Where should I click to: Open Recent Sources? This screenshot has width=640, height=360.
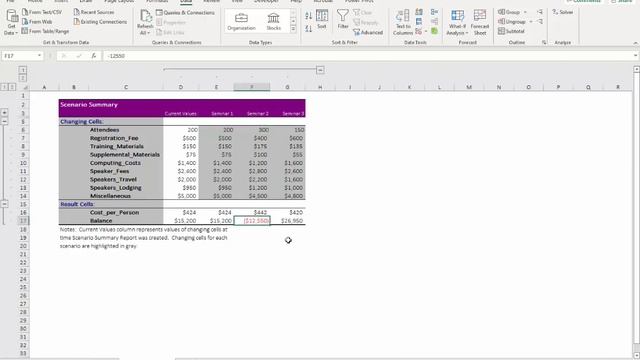pos(94,12)
